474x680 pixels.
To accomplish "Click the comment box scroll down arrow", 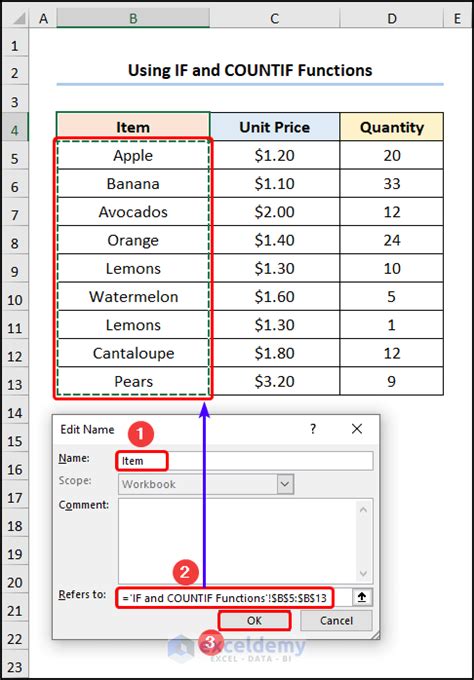I will (363, 573).
